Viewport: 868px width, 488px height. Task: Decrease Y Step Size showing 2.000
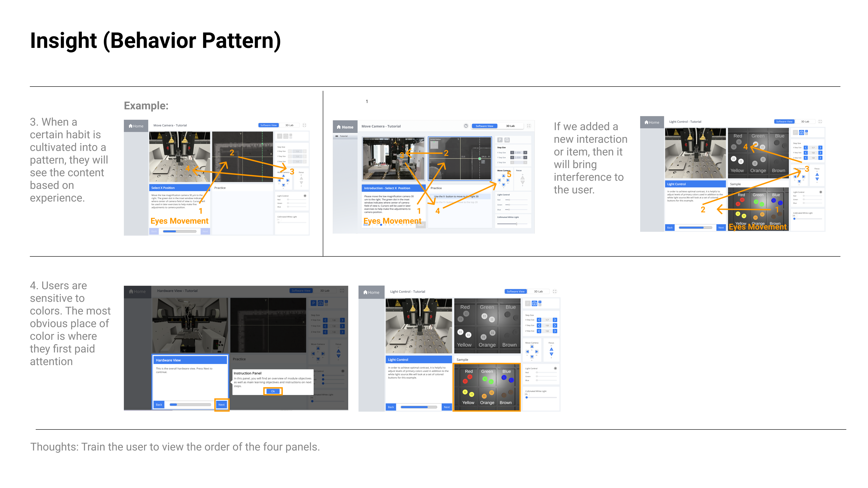[x=512, y=157]
